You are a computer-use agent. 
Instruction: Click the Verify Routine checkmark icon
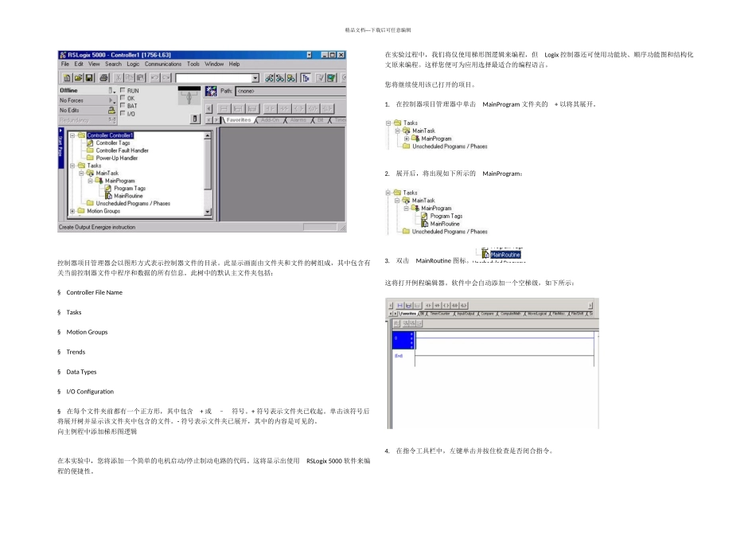(320, 78)
